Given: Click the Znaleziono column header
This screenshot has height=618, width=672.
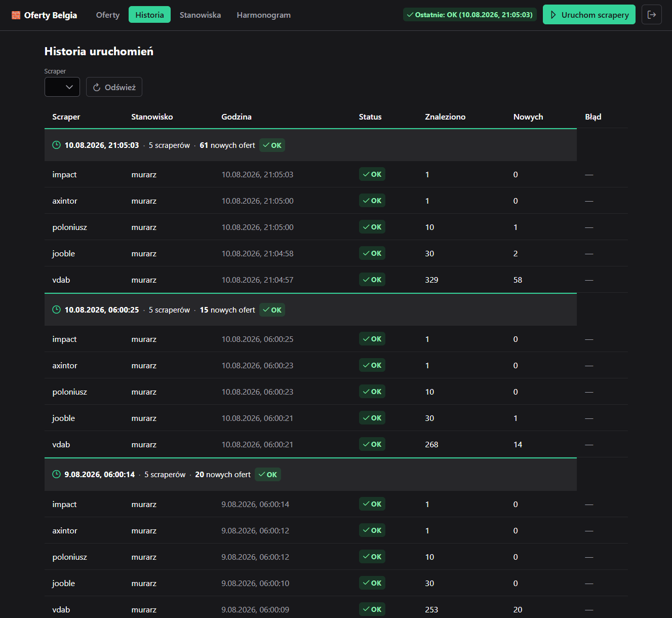Looking at the screenshot, I should (x=445, y=117).
